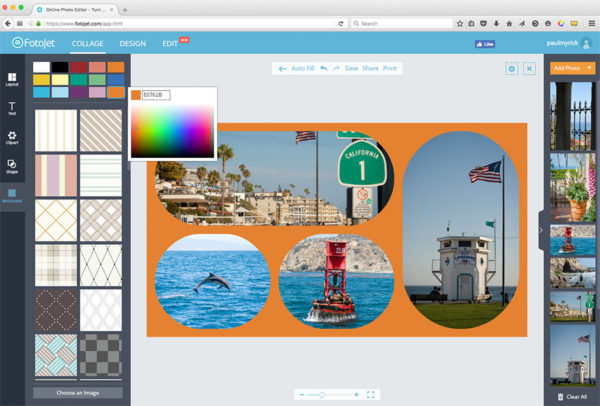Click Choose an Image button

pos(78,393)
